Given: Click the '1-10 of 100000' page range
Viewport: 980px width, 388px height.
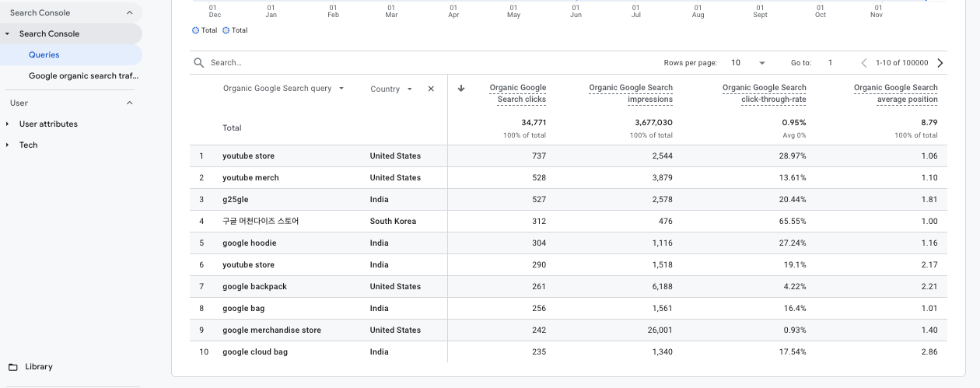Looking at the screenshot, I should pyautogui.click(x=902, y=63).
